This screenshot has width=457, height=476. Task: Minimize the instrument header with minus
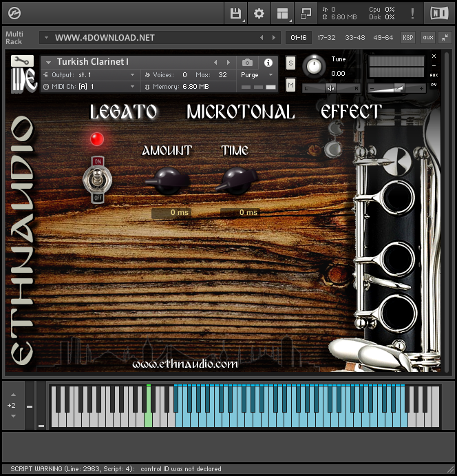434,65
